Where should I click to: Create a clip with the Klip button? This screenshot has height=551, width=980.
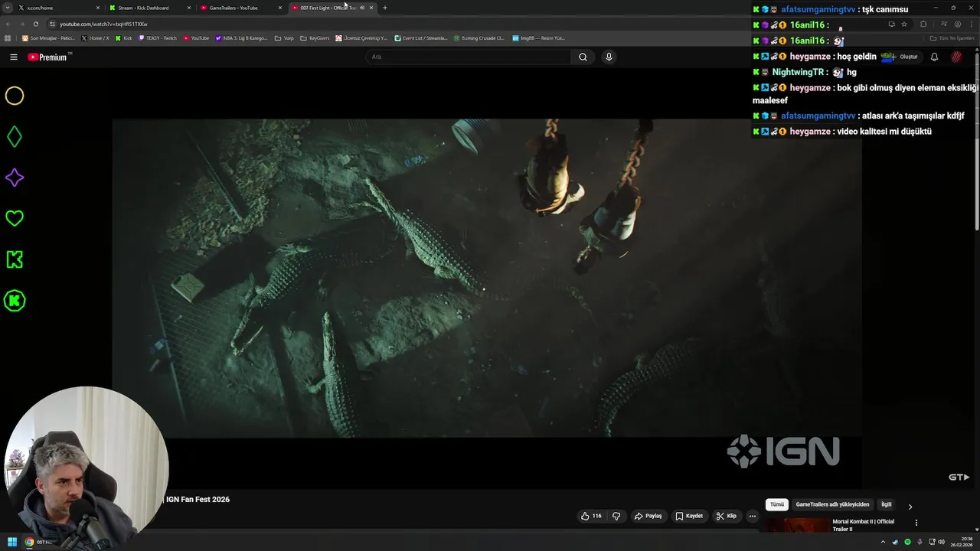726,516
